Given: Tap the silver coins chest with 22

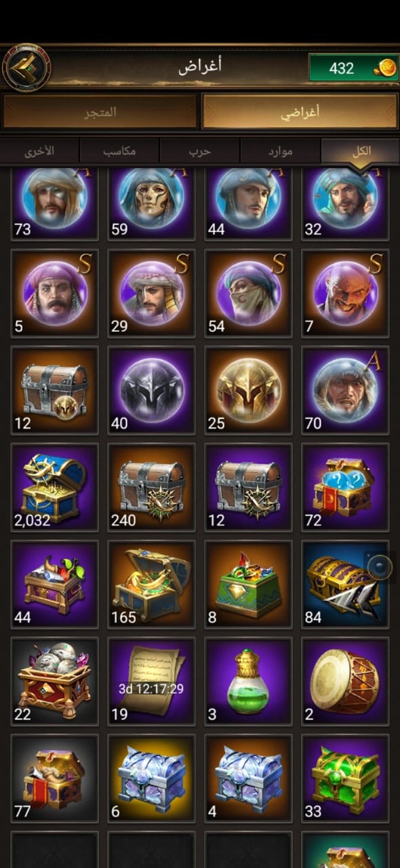Looking at the screenshot, I should [55, 682].
